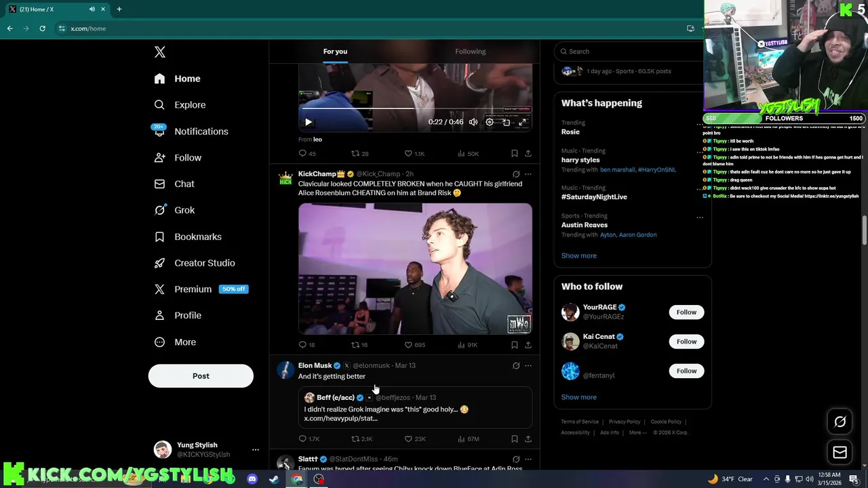
Task: Open the Follow sidebar item
Action: click(x=177, y=158)
